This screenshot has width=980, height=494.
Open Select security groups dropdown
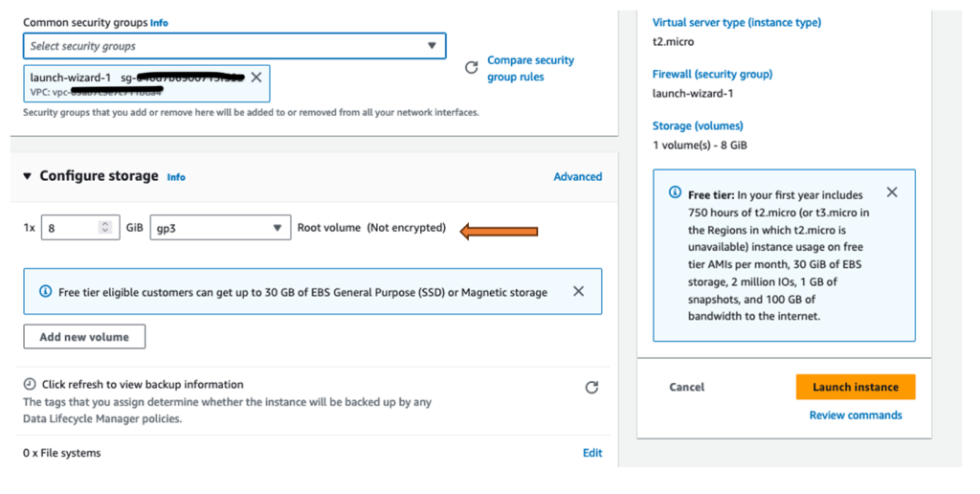[234, 46]
